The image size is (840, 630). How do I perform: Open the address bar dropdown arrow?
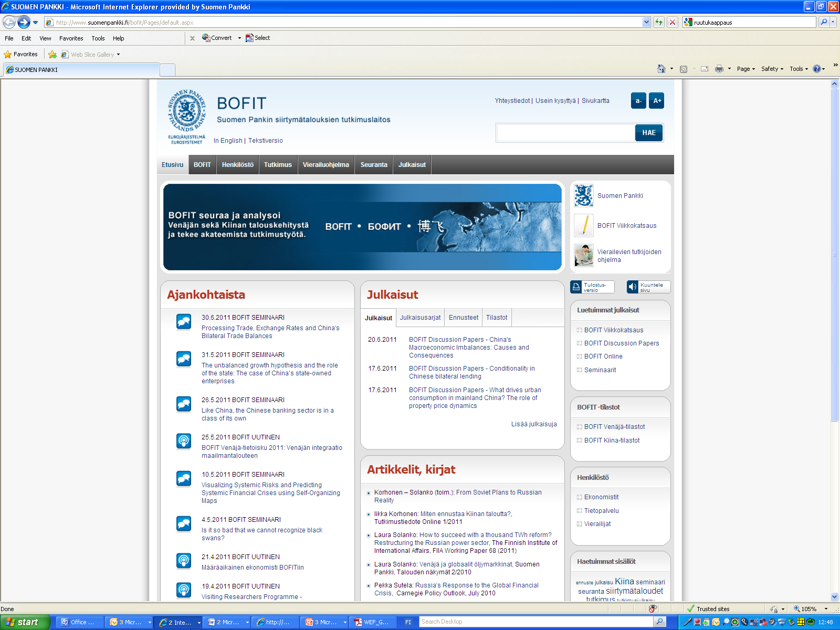[x=646, y=22]
